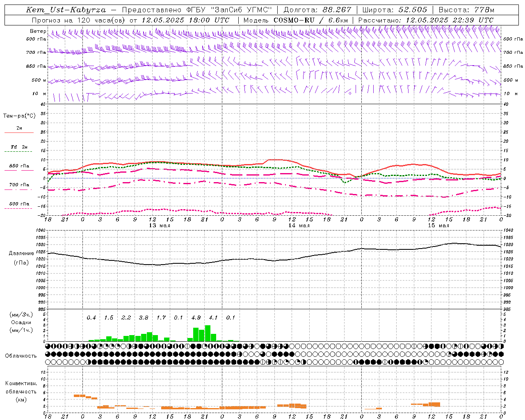
Task: Click the (мм/1ч.) unit label
Action: point(21,330)
